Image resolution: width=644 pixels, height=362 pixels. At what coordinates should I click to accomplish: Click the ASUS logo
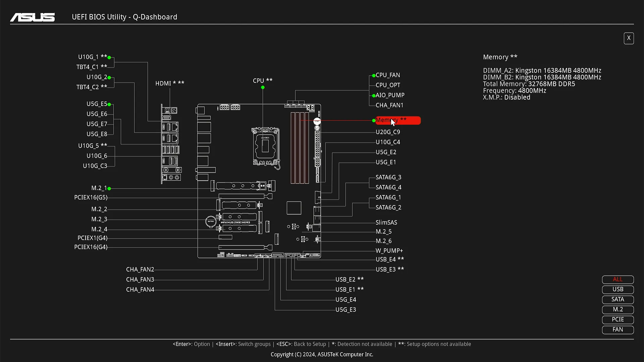coord(33,17)
